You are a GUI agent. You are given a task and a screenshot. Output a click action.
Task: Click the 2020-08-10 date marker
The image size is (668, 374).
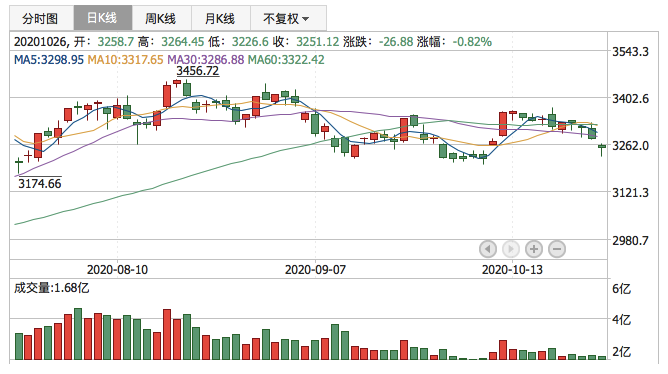pyautogui.click(x=117, y=270)
